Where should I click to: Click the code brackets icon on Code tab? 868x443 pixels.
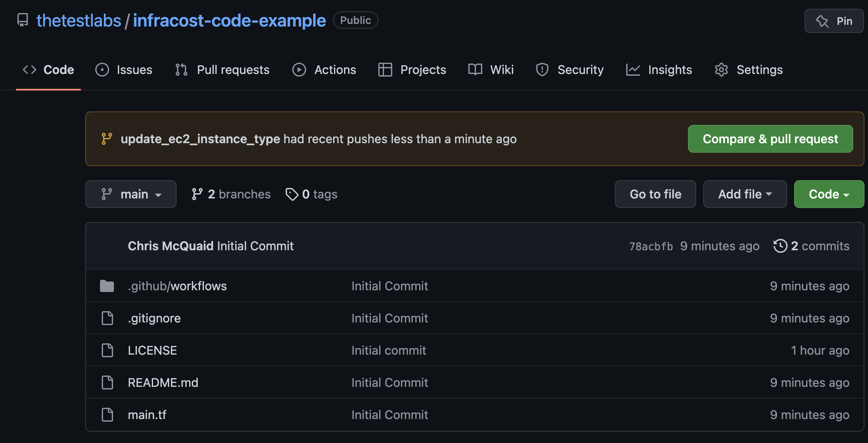tap(30, 70)
